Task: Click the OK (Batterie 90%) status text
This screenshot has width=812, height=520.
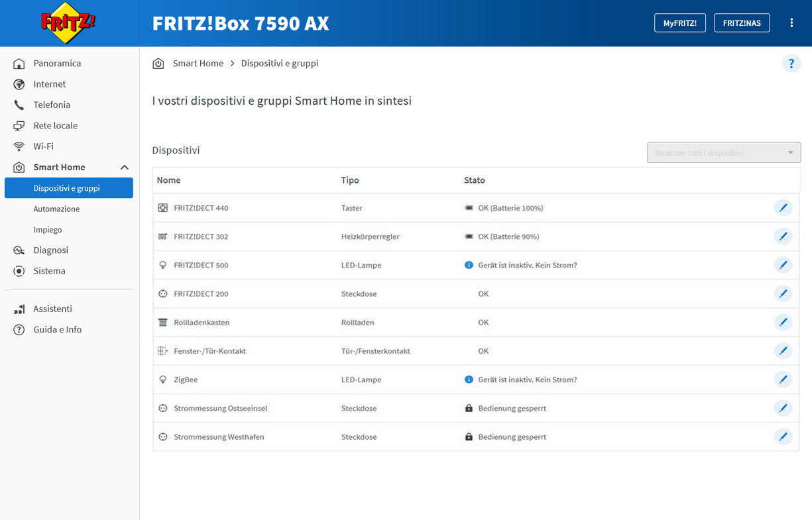Action: click(x=508, y=236)
